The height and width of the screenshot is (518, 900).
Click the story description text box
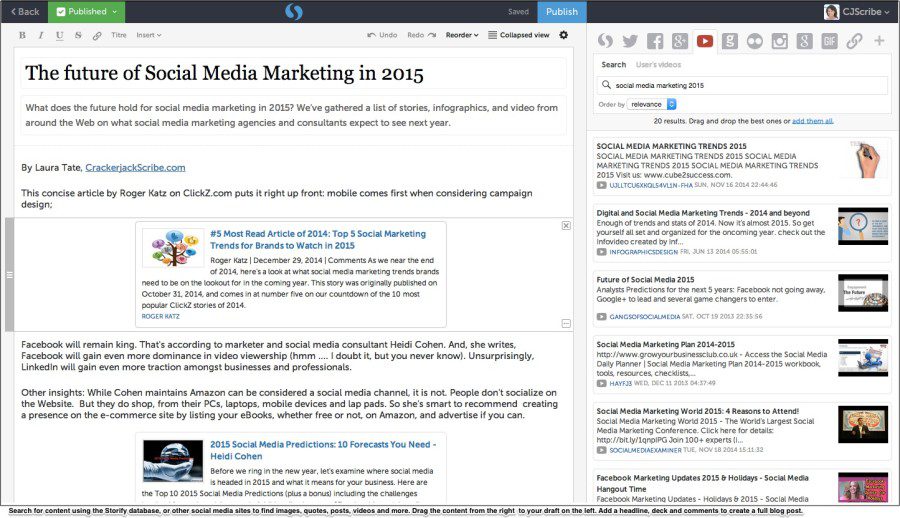[293, 115]
